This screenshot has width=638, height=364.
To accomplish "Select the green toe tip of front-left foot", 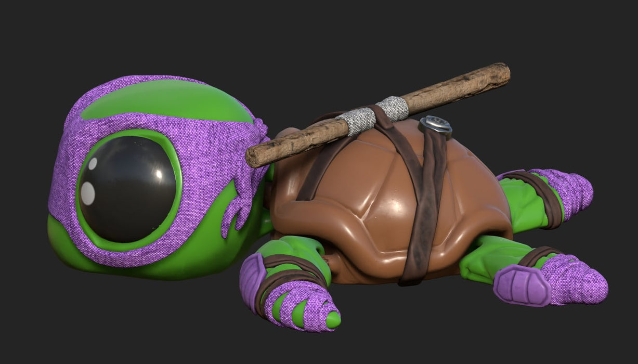I will tap(333, 319).
